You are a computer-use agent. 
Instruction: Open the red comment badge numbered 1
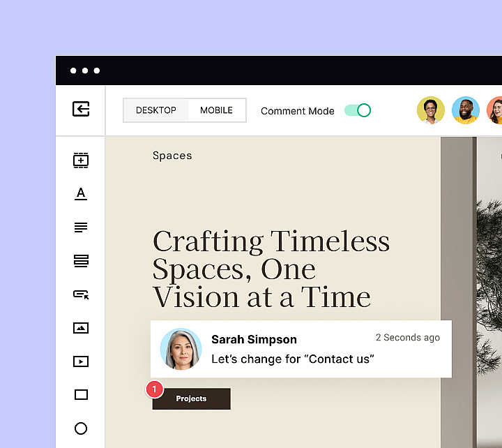155,389
